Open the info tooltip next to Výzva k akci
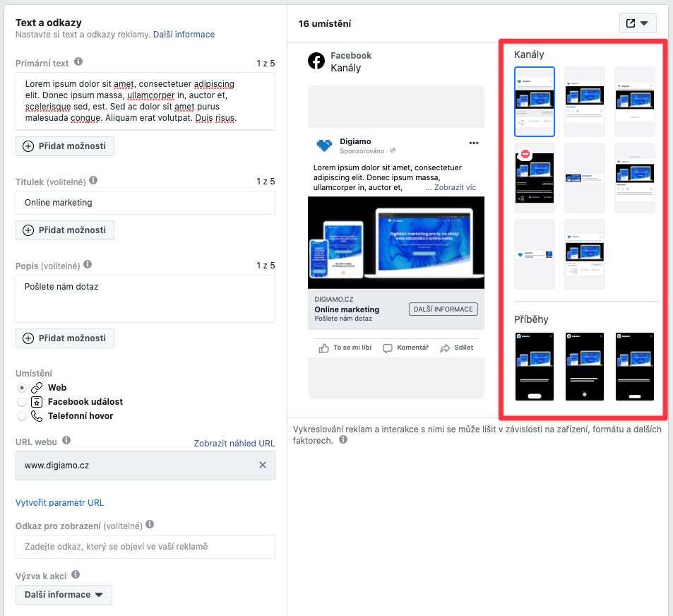 tap(76, 575)
